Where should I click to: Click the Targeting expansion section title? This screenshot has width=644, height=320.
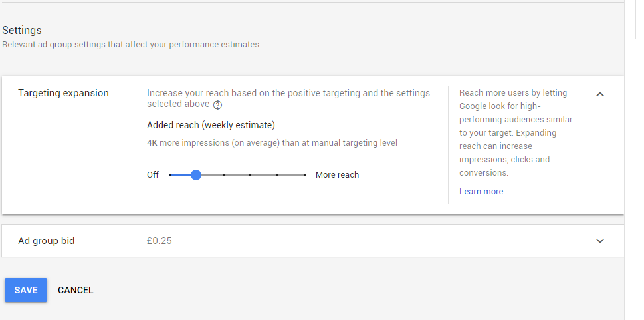tap(63, 93)
